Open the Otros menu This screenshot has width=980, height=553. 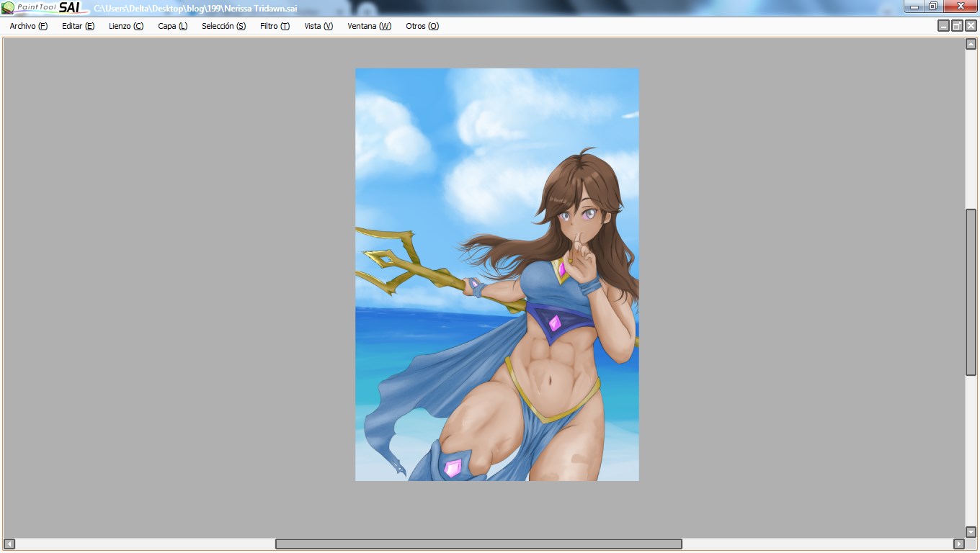click(x=422, y=26)
